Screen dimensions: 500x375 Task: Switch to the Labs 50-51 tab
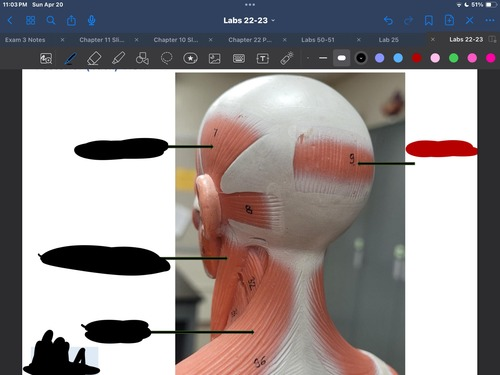(318, 40)
